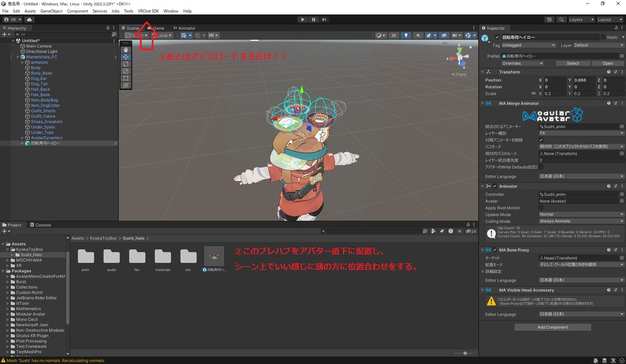Image resolution: width=626 pixels, height=364 pixels.
Task: Open the VRChat SDK menu
Action: (x=148, y=11)
